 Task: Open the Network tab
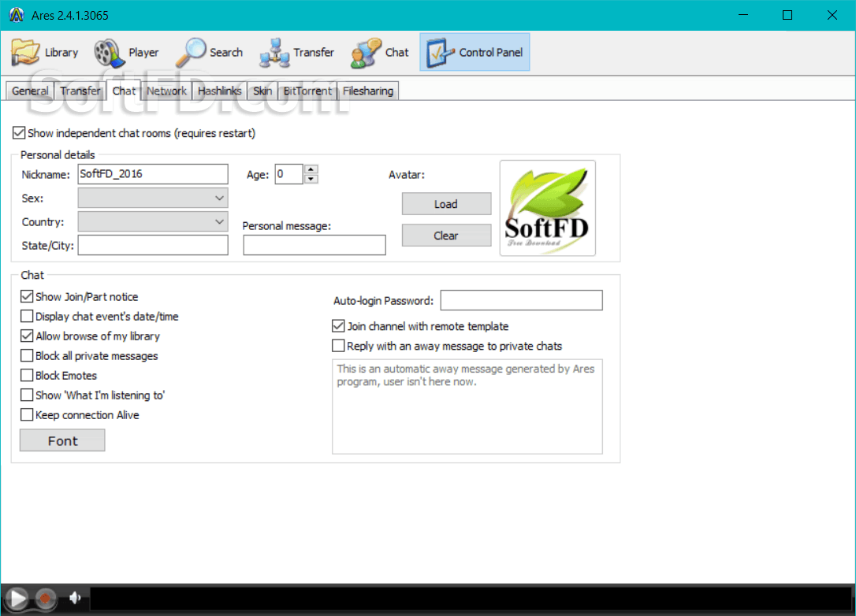(166, 91)
